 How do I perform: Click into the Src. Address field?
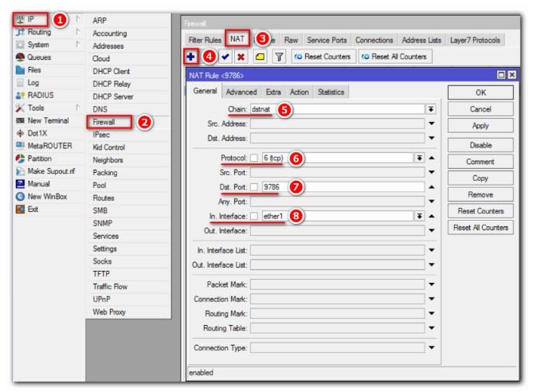pos(338,123)
